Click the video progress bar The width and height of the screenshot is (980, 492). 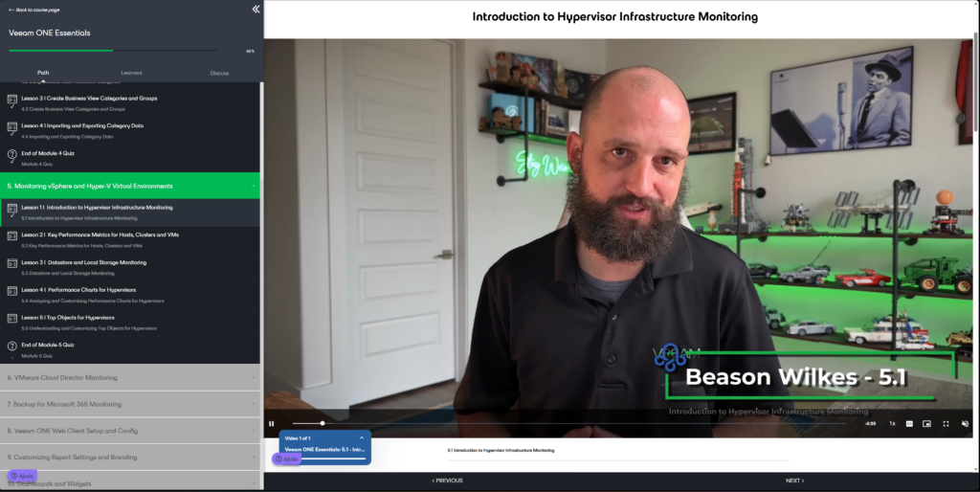click(574, 423)
